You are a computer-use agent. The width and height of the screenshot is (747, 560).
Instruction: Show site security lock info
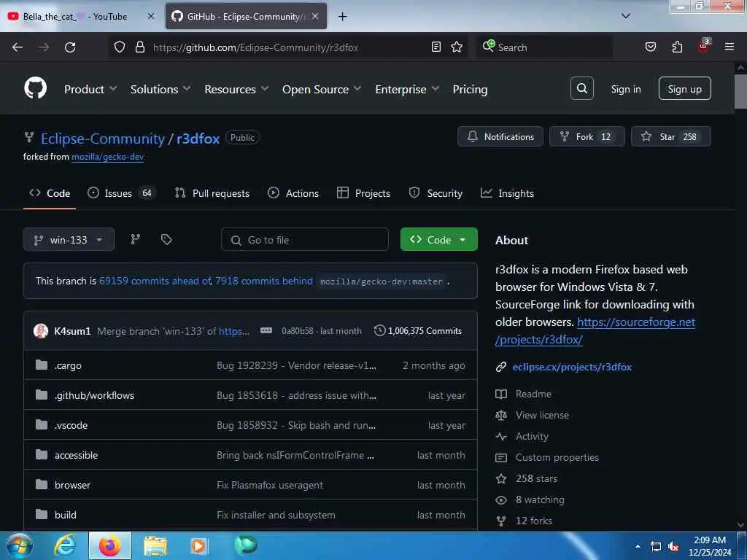tap(139, 47)
